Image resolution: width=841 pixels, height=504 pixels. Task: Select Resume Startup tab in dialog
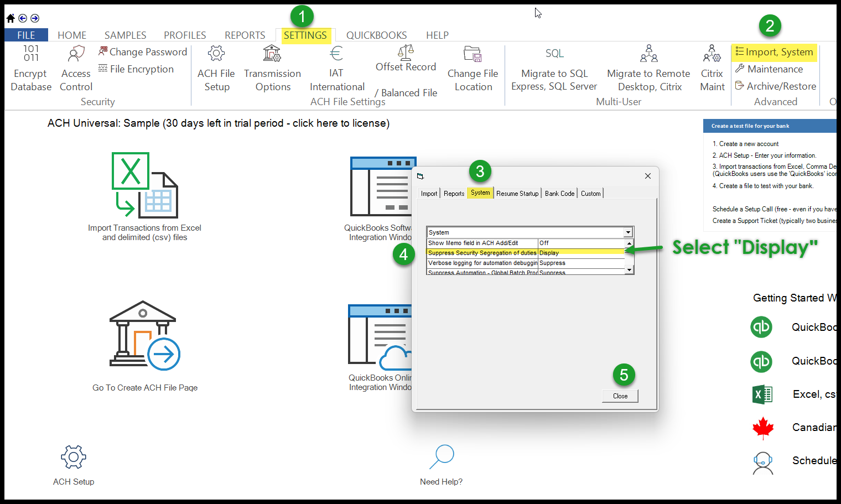coord(517,193)
